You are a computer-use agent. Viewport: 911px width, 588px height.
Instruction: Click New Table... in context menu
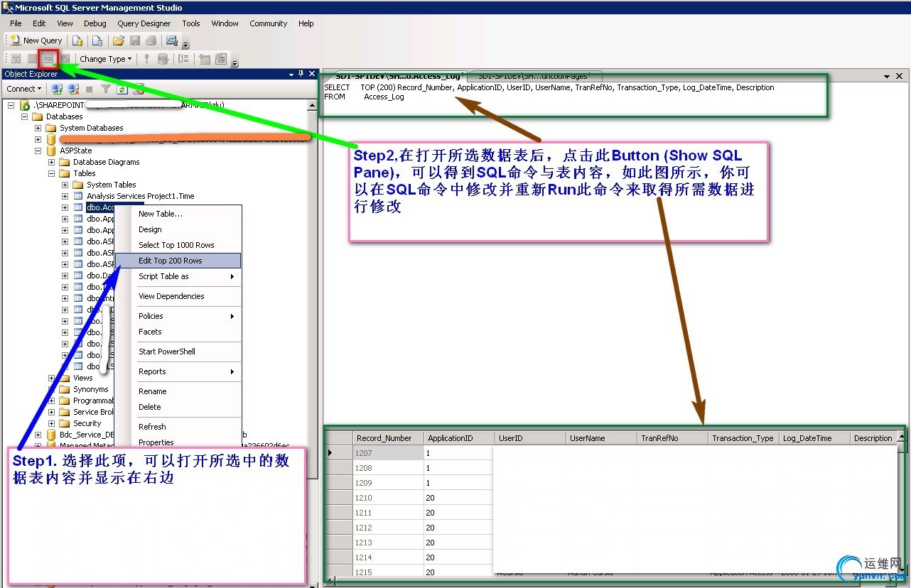[x=178, y=214]
